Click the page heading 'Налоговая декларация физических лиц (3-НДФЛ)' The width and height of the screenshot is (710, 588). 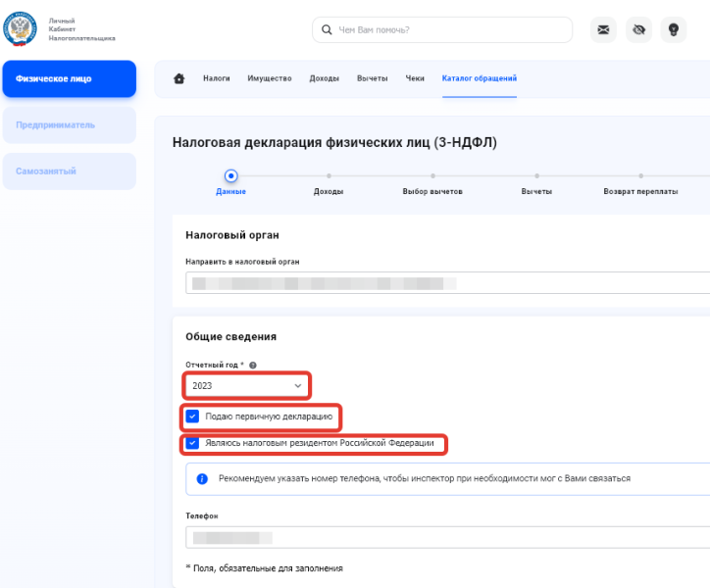pyautogui.click(x=334, y=142)
